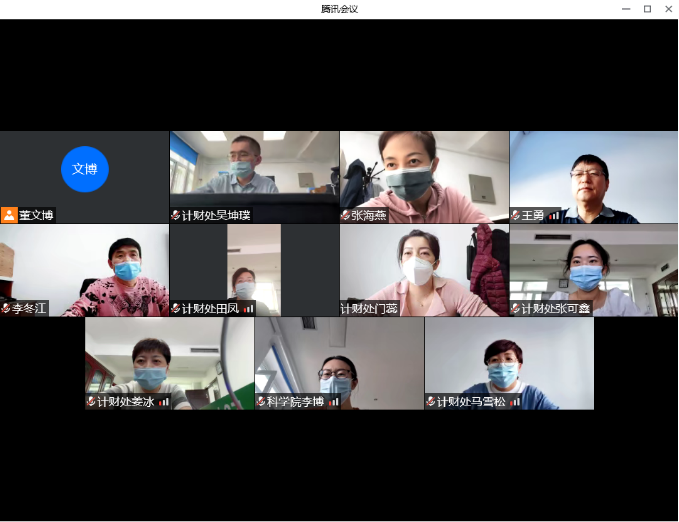This screenshot has height=522, width=679.
Task: Click muted mic icon of 科学院李博
Action: click(x=260, y=402)
